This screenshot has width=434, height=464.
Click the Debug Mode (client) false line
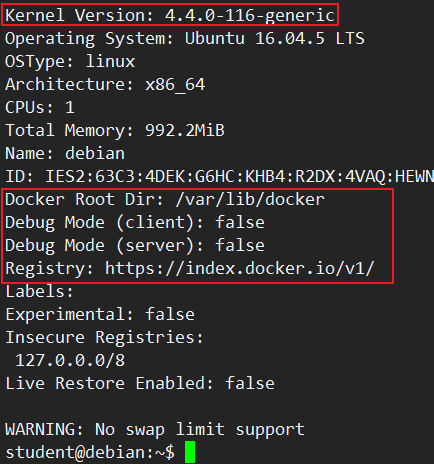point(135,222)
